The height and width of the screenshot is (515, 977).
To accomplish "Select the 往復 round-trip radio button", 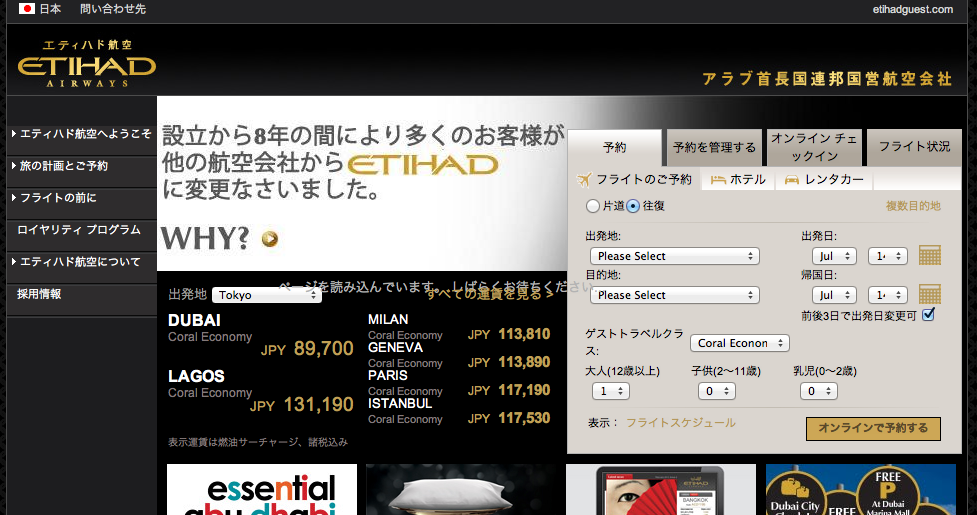I will (633, 206).
